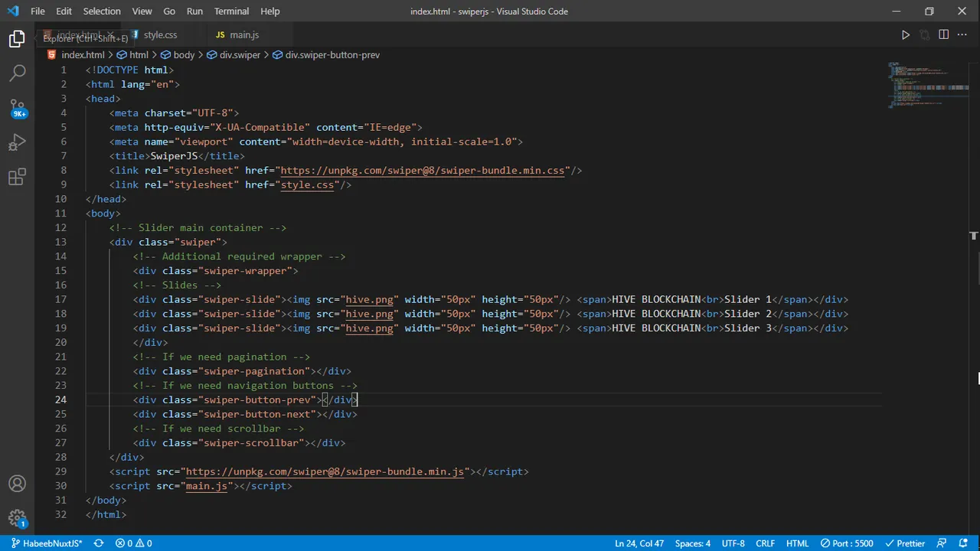Click the div.swiper-button-prev breadcrumb
The image size is (980, 551).
point(332,55)
